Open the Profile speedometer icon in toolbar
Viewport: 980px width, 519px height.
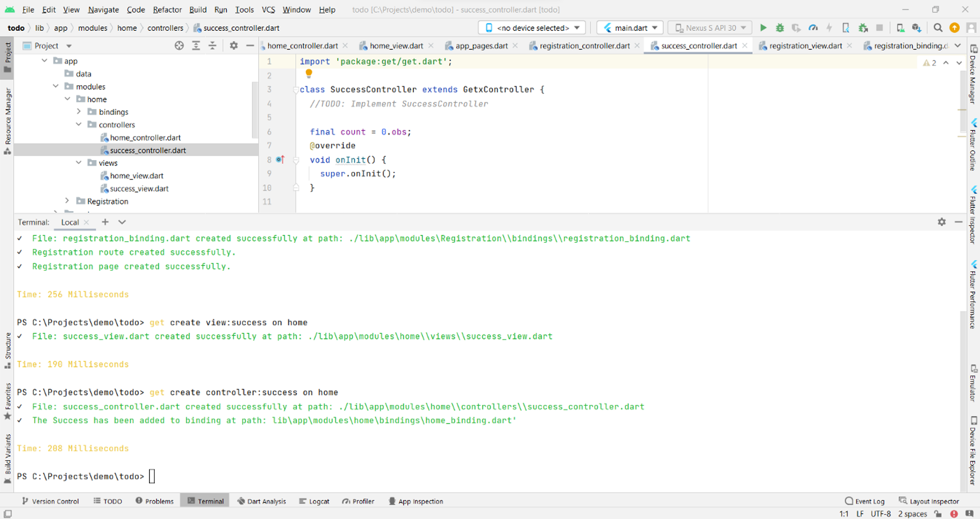pyautogui.click(x=813, y=28)
